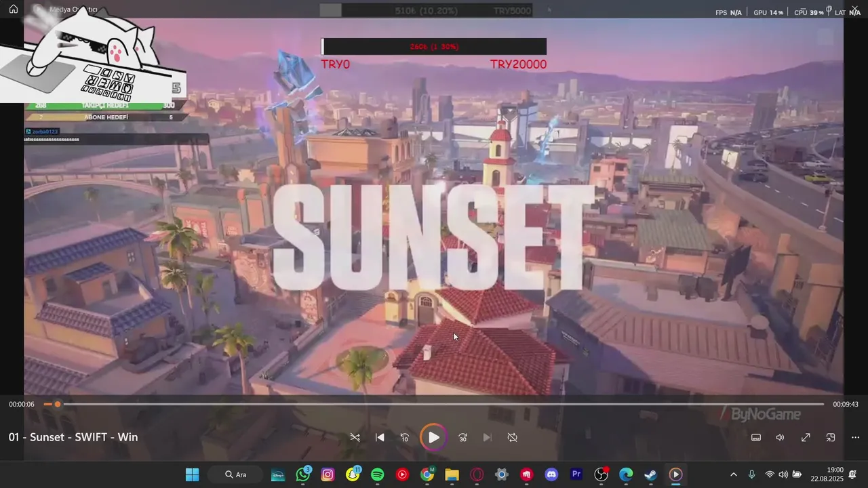
Task: Skip forward 30 seconds
Action: [x=462, y=437]
